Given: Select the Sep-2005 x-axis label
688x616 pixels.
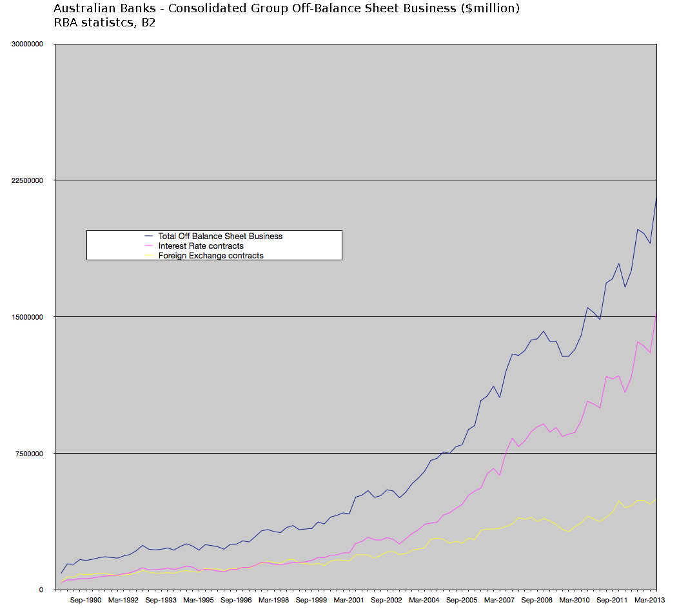Looking at the screenshot, I should click(461, 600).
